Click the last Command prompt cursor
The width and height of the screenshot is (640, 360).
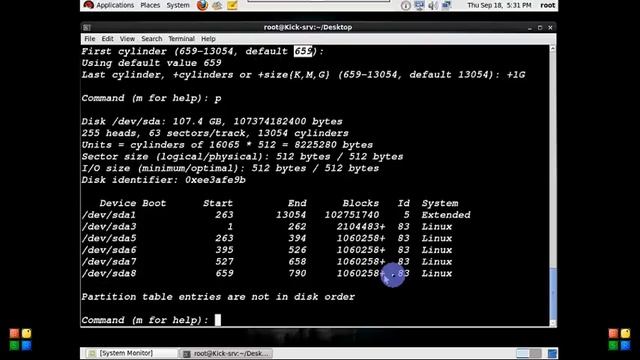tap(218, 320)
